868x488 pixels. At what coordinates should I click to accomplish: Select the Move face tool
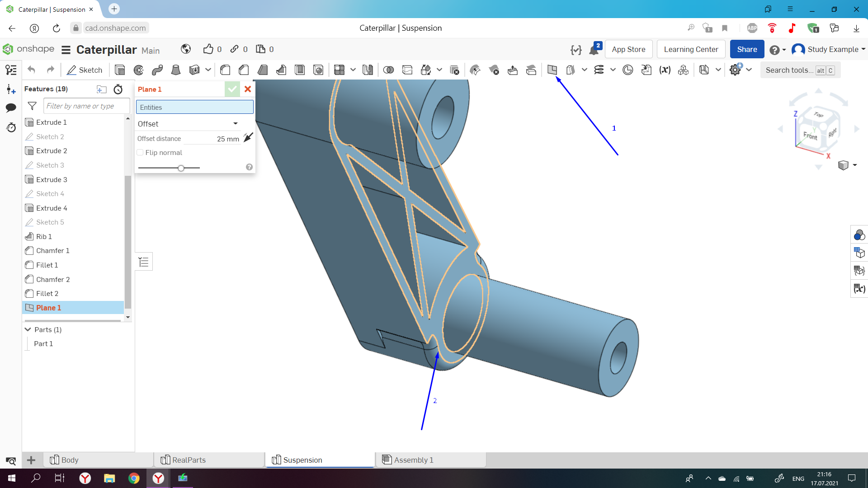[x=513, y=70]
